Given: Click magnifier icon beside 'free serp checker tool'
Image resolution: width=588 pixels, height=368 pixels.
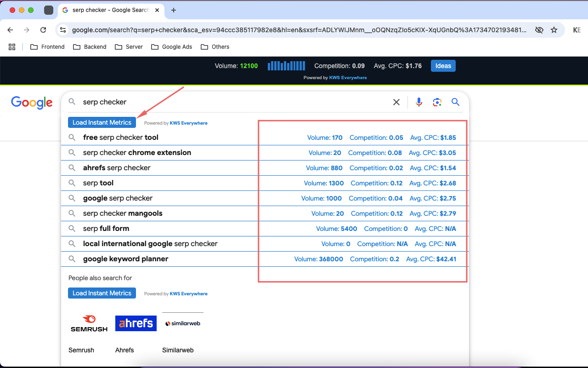Looking at the screenshot, I should click(x=72, y=138).
